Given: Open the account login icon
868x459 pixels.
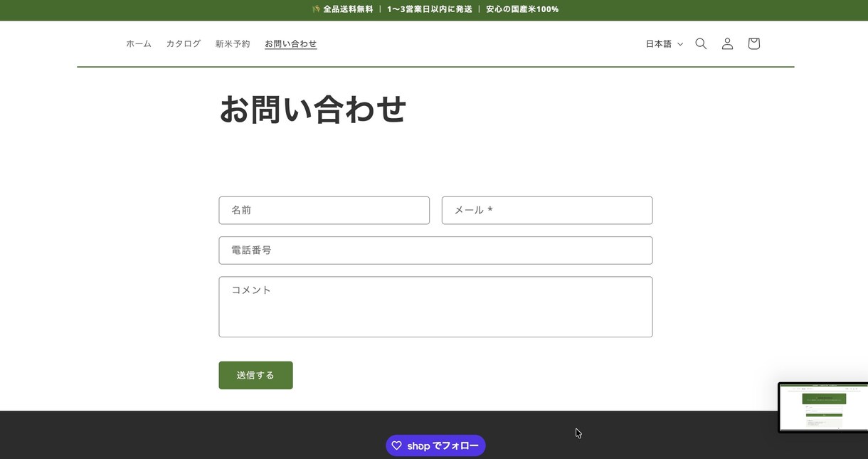Looking at the screenshot, I should (727, 43).
